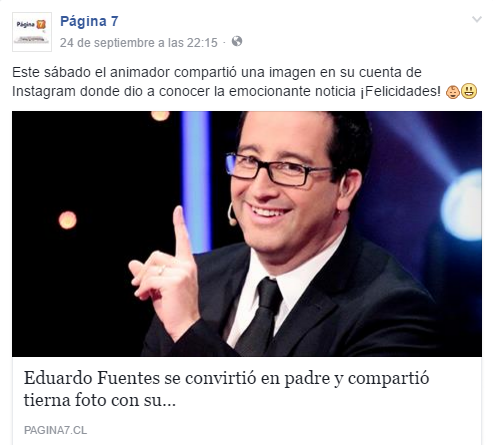Viewport: 493px width, 445px height.
Task: Click the orange 7 logo in avatar
Action: 41,24
